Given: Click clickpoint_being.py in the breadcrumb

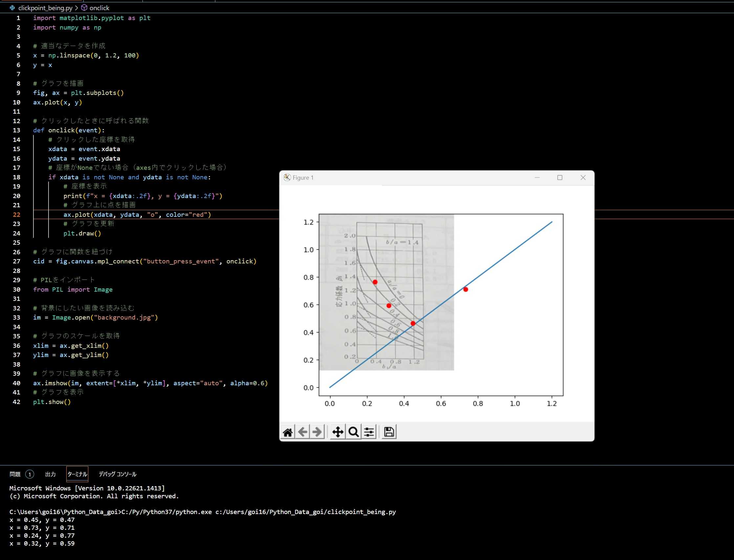Looking at the screenshot, I should 45,8.
